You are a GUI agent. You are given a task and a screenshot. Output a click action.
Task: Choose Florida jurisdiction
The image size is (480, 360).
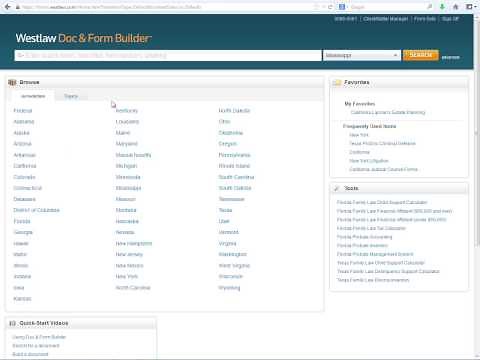22,221
